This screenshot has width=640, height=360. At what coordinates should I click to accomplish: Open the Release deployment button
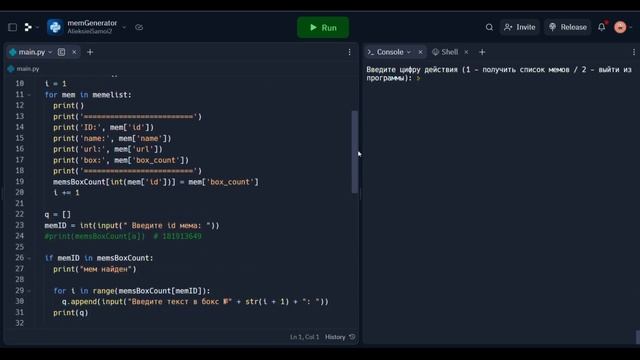(x=567, y=27)
